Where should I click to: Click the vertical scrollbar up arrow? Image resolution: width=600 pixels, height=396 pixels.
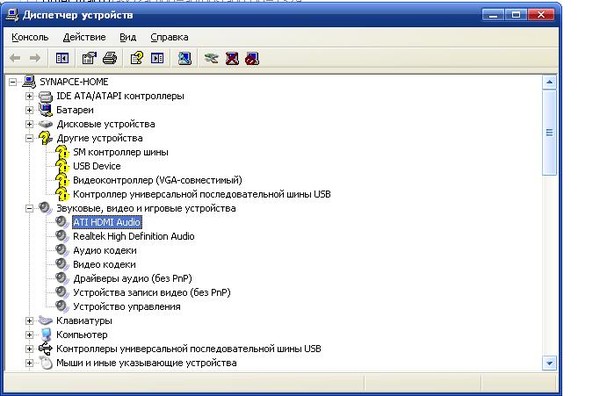549,82
